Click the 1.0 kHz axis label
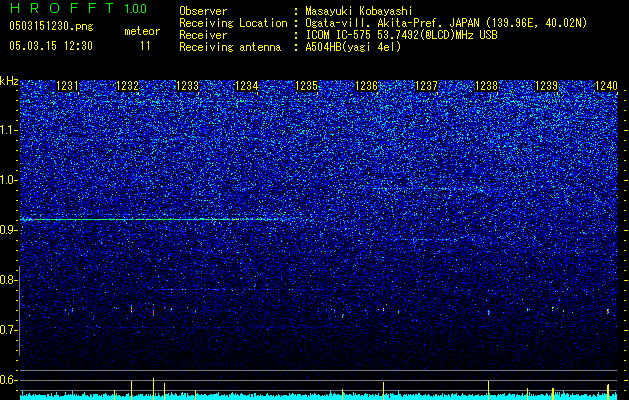Viewport: 629px width, 400px height. click(9, 180)
